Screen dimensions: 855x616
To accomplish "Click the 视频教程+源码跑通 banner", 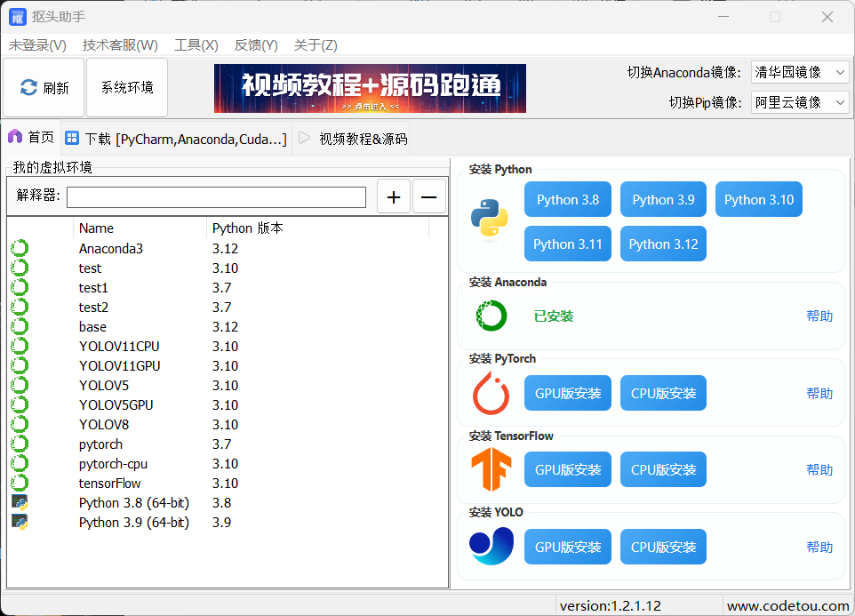I will (371, 88).
